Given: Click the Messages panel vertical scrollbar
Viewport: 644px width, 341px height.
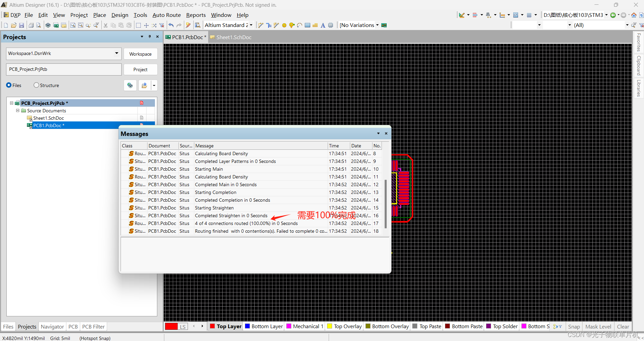Looking at the screenshot, I should click(x=385, y=204).
